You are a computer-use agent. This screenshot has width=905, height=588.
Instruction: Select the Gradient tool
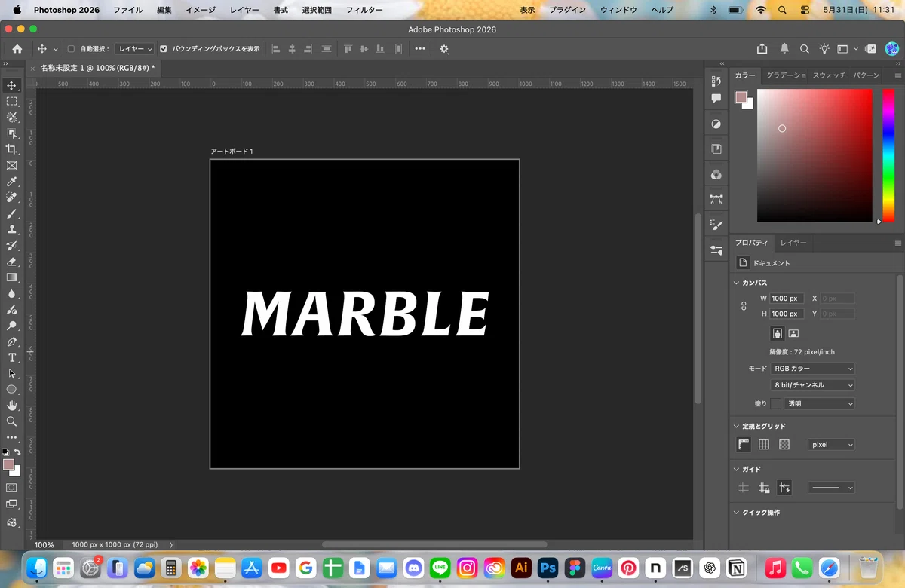point(11,277)
